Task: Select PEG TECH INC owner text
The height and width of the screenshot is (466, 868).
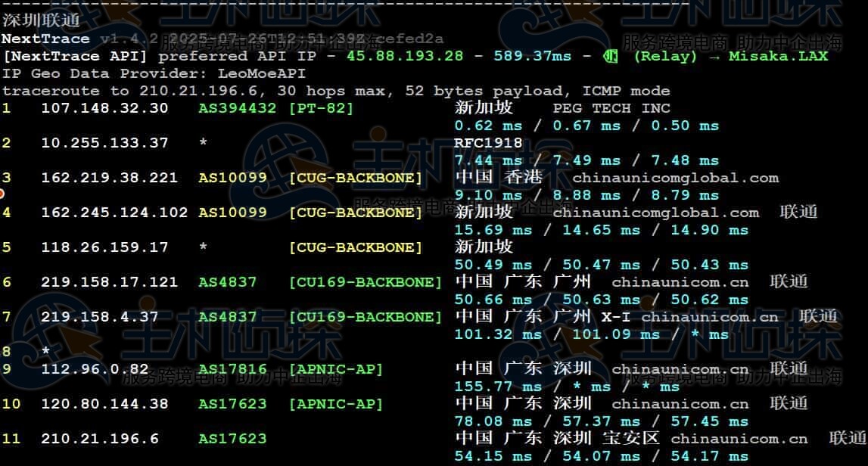Action: click(611, 108)
